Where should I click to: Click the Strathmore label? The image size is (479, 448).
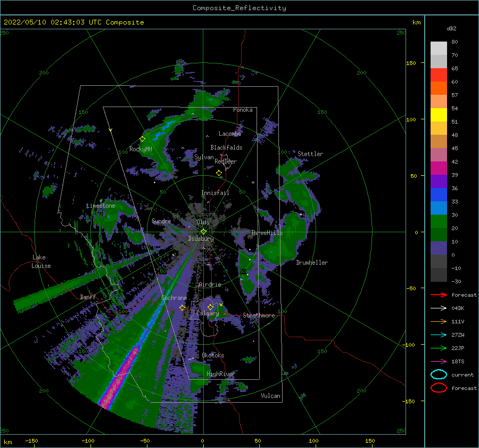pos(259,315)
